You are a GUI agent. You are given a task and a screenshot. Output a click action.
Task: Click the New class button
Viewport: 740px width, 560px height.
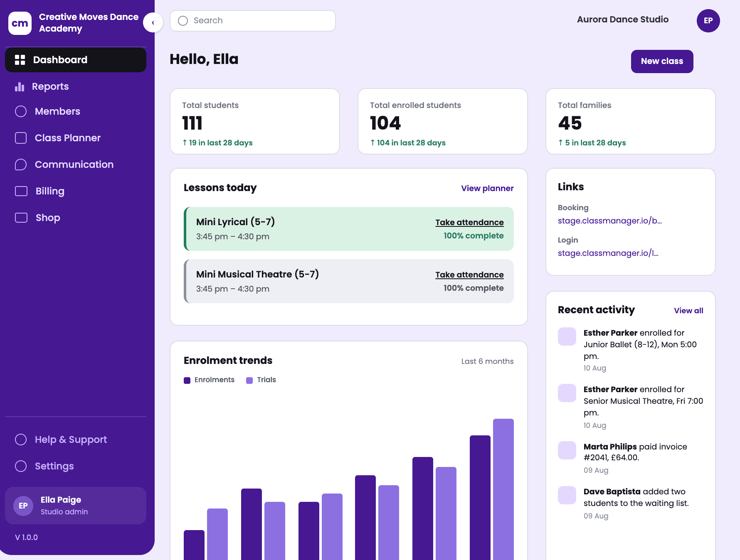pos(662,61)
